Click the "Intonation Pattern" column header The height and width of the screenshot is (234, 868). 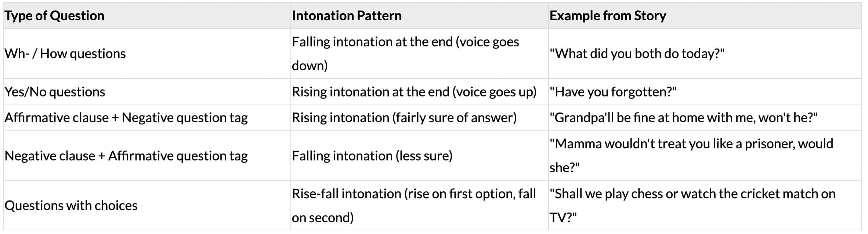347,16
